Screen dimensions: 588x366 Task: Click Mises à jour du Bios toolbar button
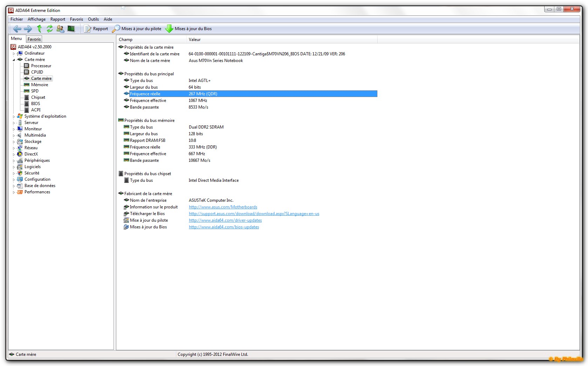click(x=189, y=29)
